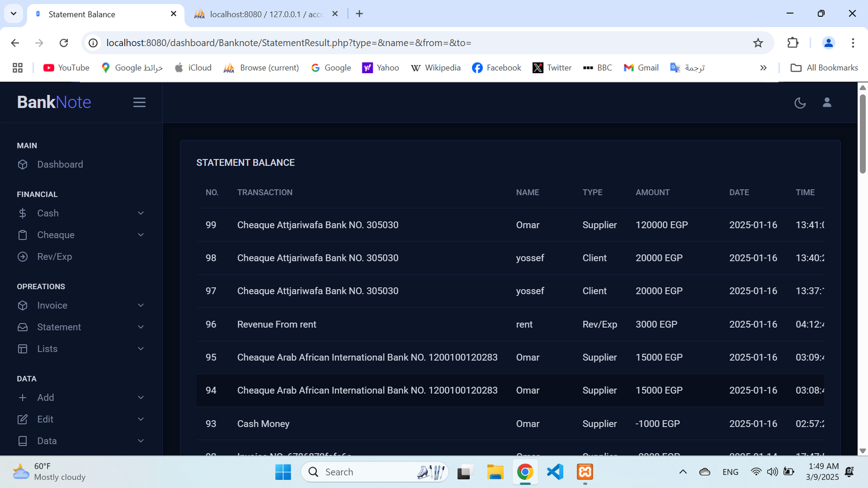Click the Cash dollar sign icon
This screenshot has height=488, width=868.
(23, 213)
